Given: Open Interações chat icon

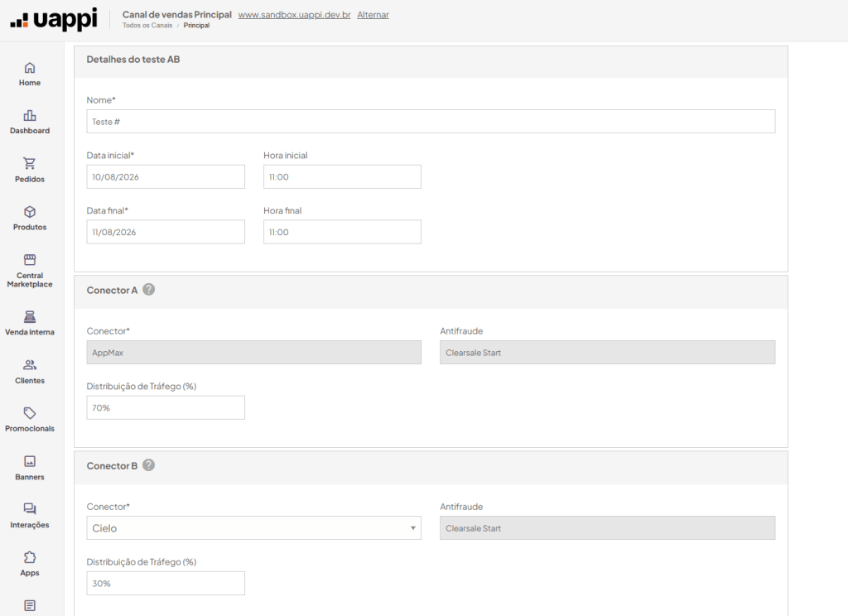Looking at the screenshot, I should point(30,509).
